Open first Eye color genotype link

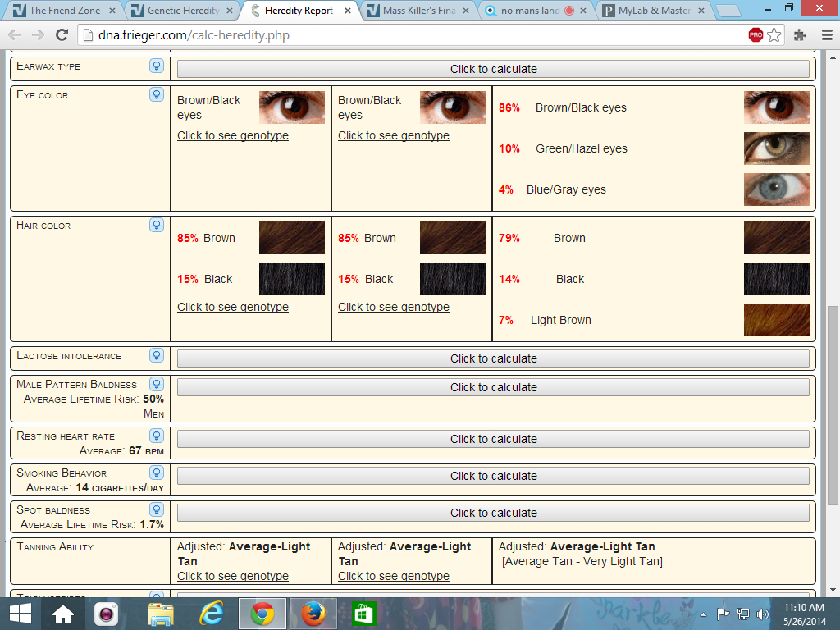233,135
